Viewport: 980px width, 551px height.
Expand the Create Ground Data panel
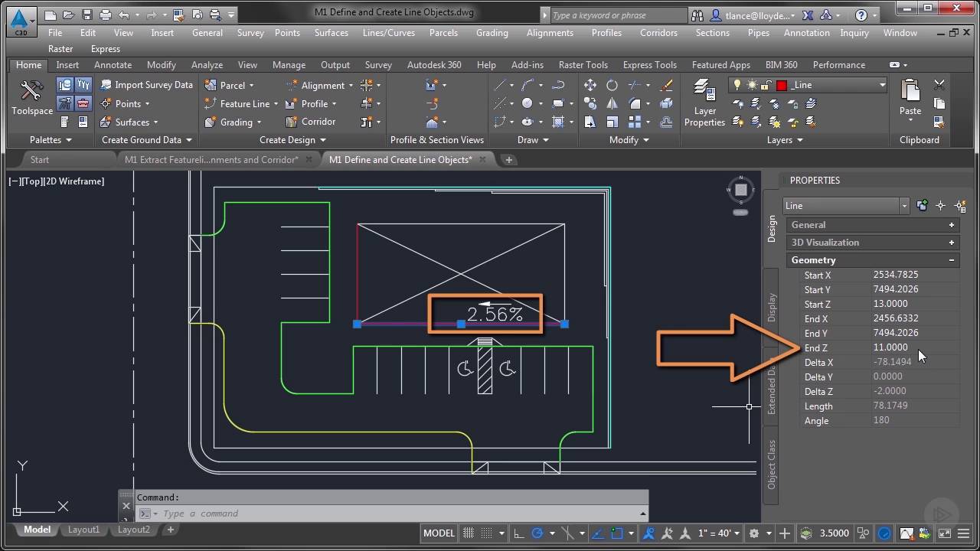coord(146,140)
